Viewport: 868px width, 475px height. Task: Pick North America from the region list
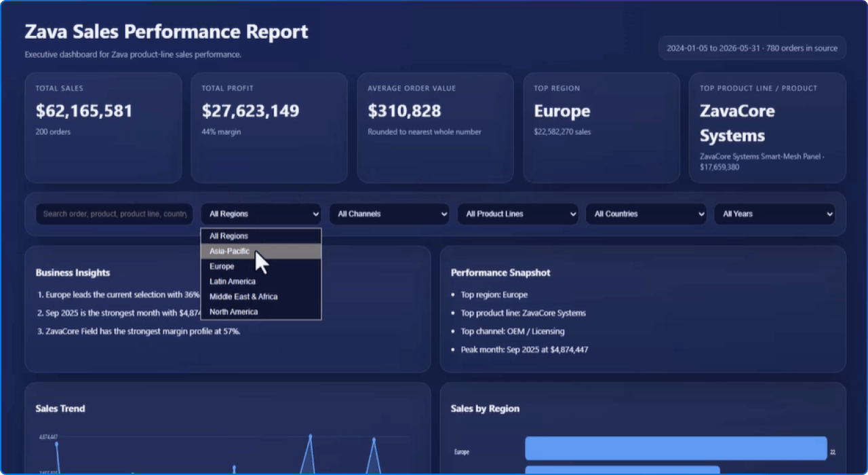click(x=261, y=311)
